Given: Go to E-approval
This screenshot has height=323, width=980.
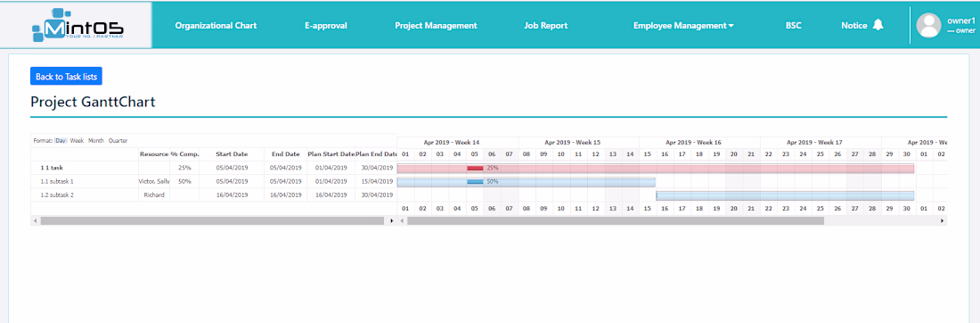Looking at the screenshot, I should pos(325,26).
